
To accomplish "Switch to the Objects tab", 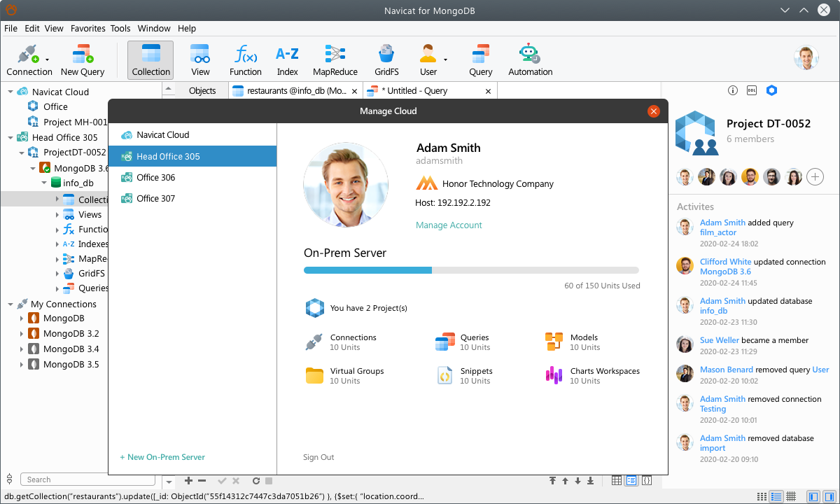I will 202,91.
